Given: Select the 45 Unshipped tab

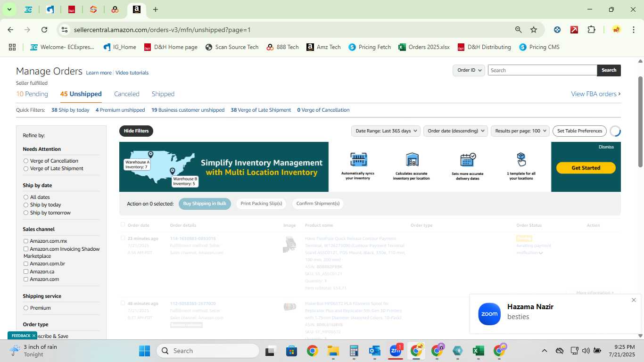Looking at the screenshot, I should coord(81,94).
